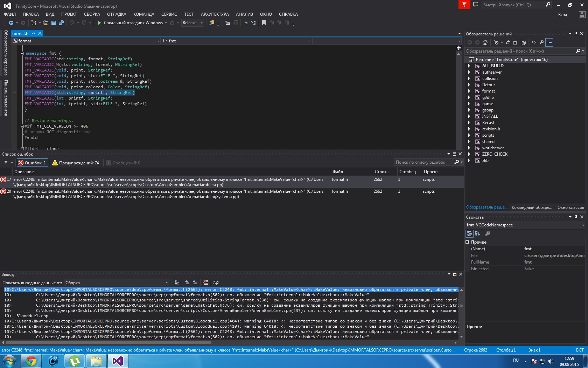Click Alphabetical sort icon in Properties panel
The width and height of the screenshot is (588, 368).
[477, 234]
